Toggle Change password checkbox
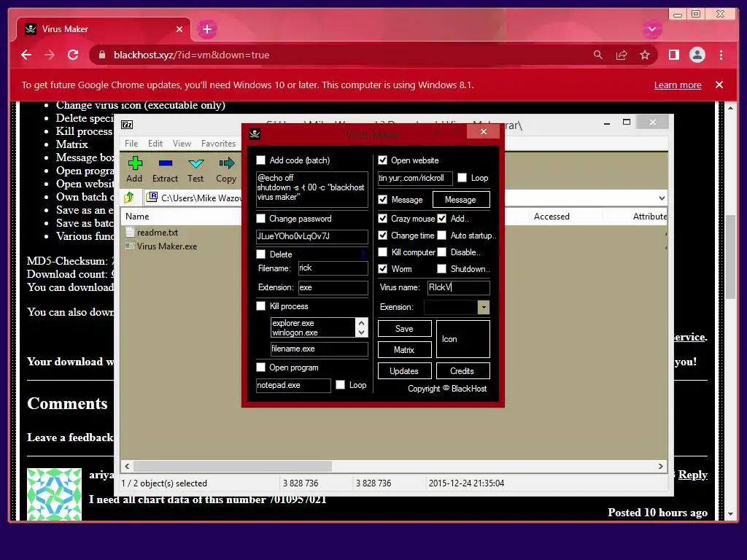 (260, 218)
